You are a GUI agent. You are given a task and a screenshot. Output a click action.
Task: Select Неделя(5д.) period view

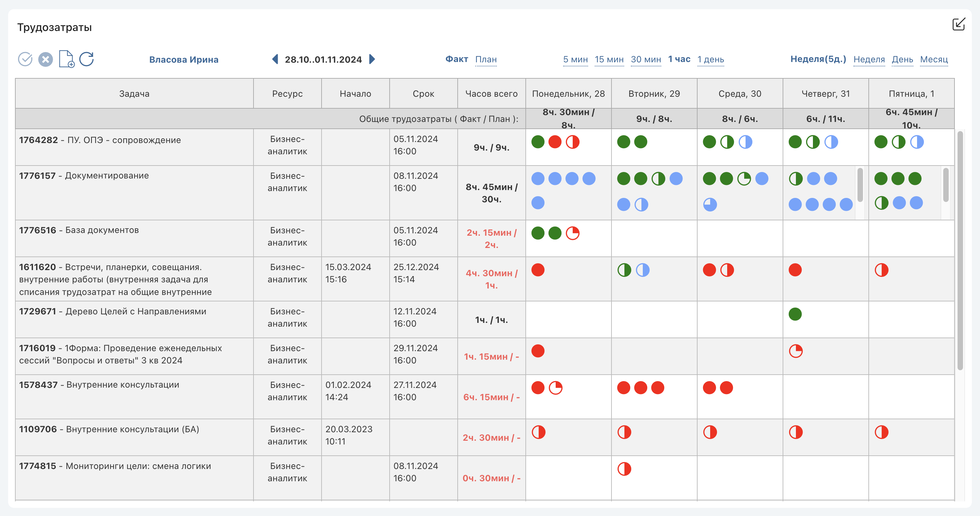pos(818,59)
